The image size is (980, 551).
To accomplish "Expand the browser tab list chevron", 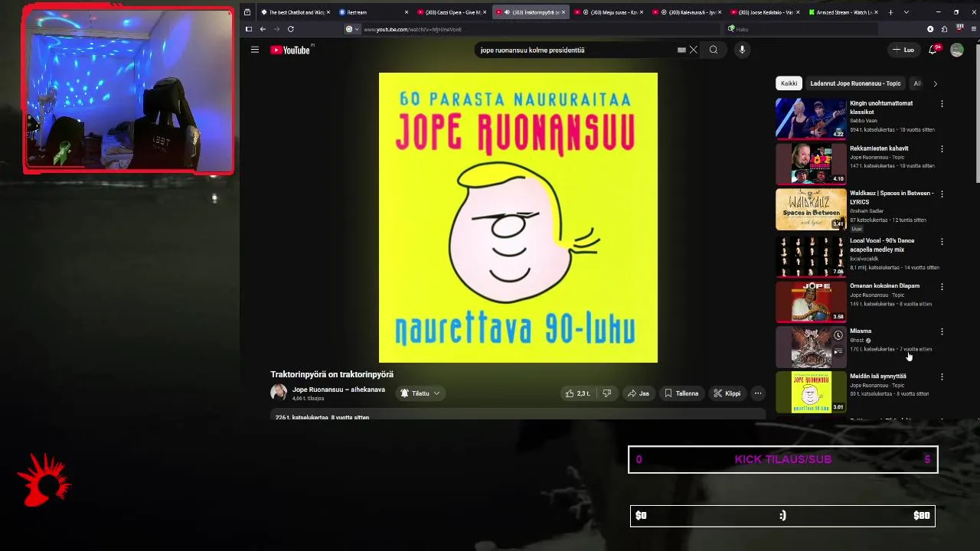I will (x=906, y=12).
